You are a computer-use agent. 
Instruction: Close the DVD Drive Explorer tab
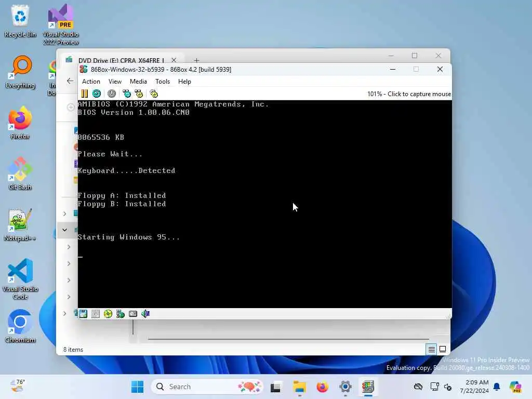[174, 60]
